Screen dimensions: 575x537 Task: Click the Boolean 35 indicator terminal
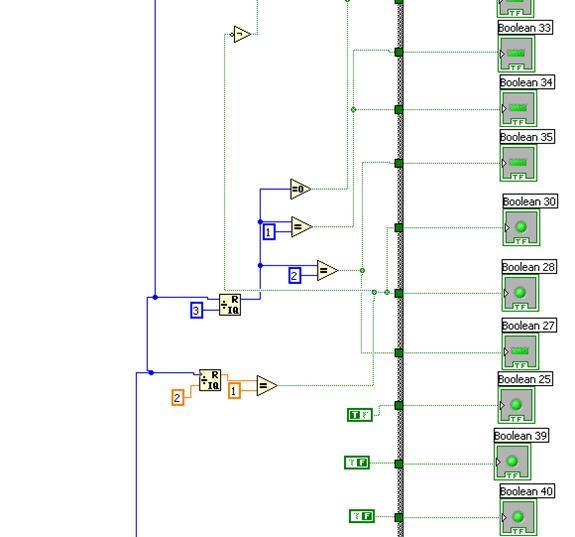pos(518,163)
